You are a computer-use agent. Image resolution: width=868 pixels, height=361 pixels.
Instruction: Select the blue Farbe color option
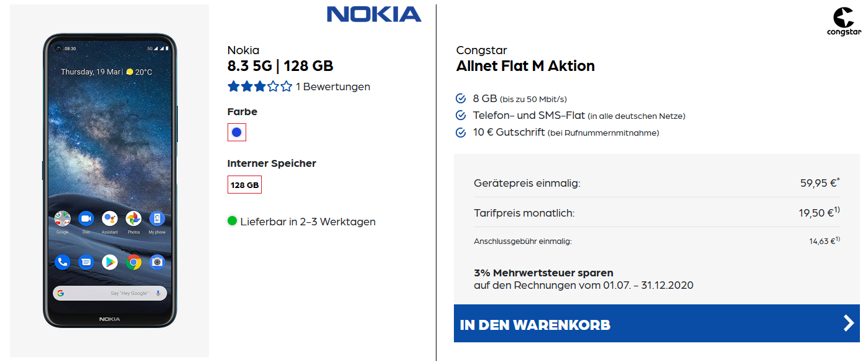pyautogui.click(x=237, y=132)
